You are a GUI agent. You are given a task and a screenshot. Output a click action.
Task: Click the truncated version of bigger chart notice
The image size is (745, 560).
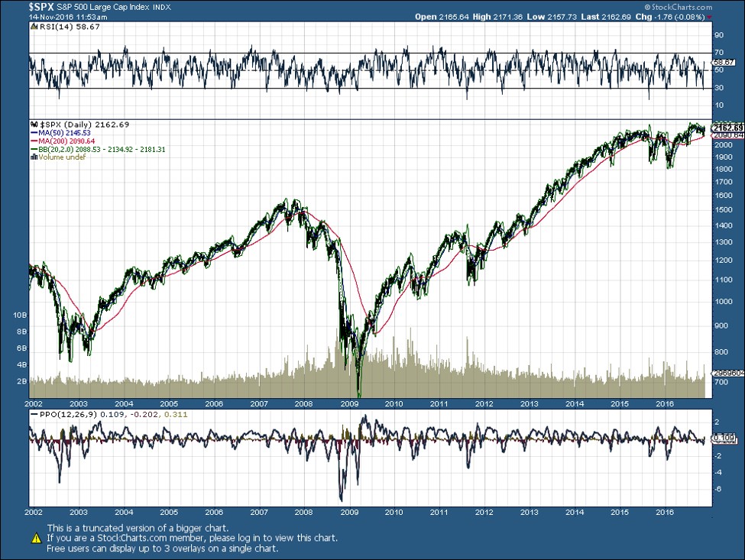coord(138,528)
